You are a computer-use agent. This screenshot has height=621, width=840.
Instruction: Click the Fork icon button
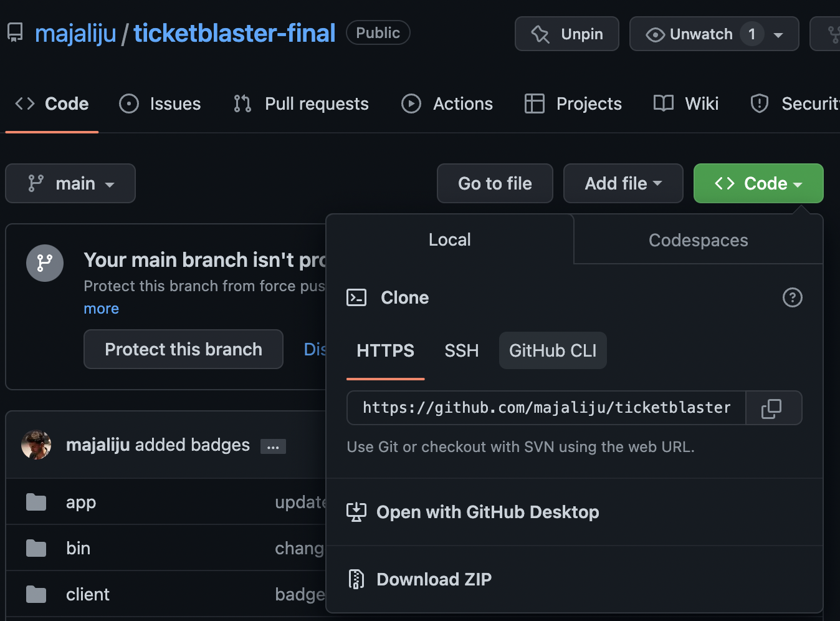tap(832, 34)
